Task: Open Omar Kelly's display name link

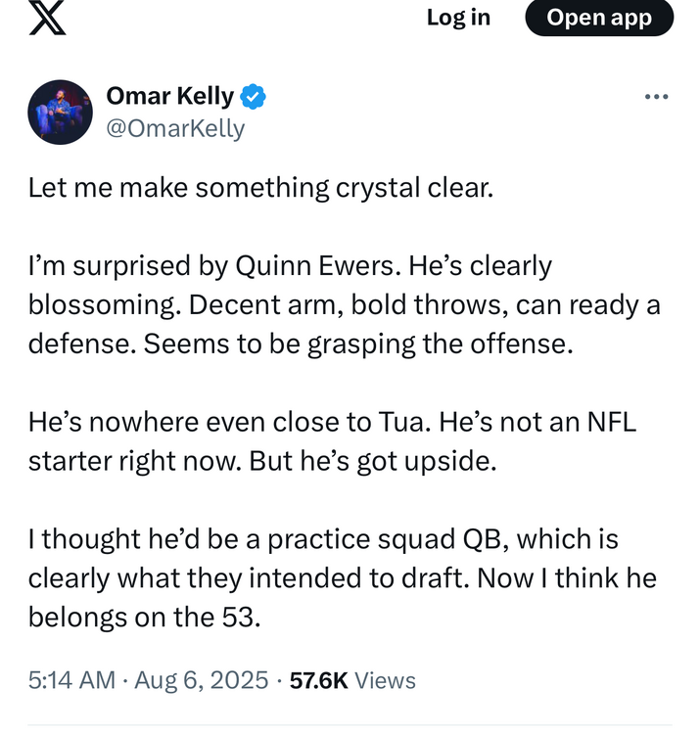Action: click(169, 96)
